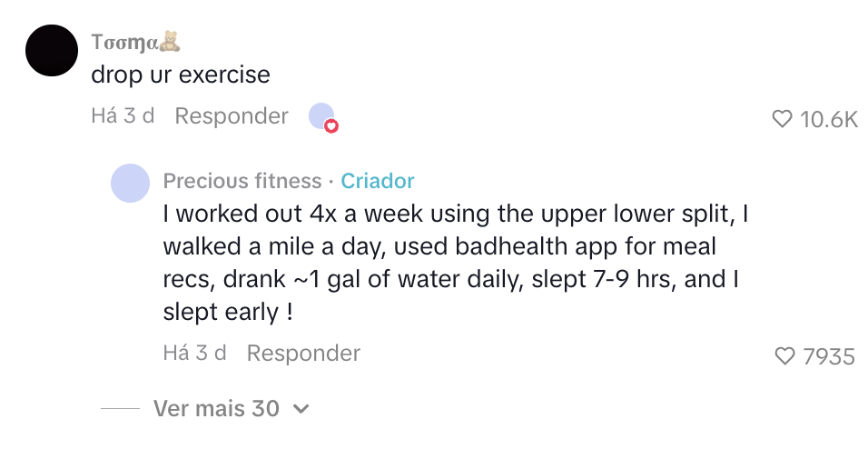This screenshot has width=868, height=449.
Task: Click the 10.6K like count
Action: click(829, 119)
